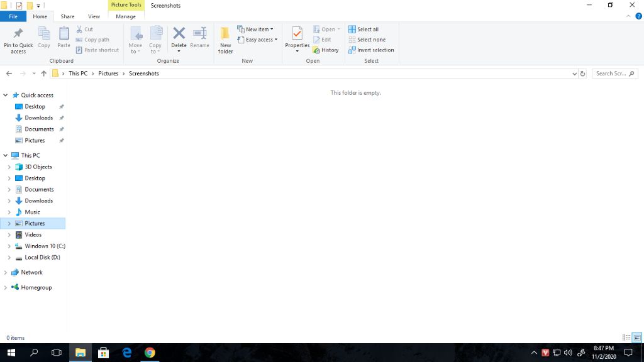Open the volume control in system tray
The image size is (644, 362).
[568, 353]
